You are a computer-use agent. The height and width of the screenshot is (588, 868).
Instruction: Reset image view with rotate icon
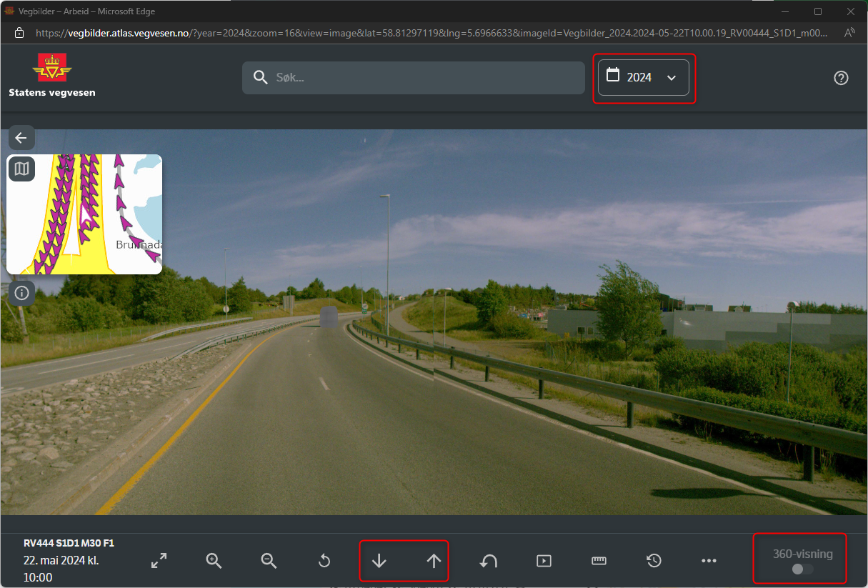pos(324,561)
